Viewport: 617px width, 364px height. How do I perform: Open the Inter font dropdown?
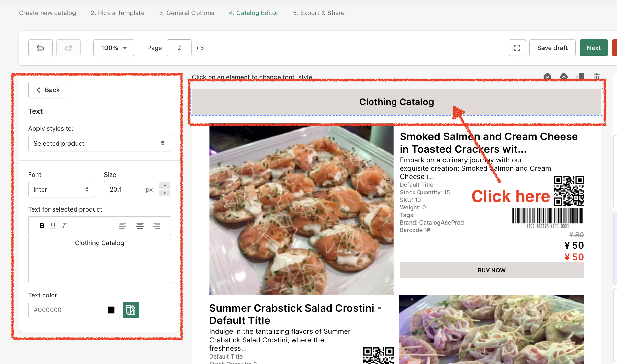coord(61,189)
